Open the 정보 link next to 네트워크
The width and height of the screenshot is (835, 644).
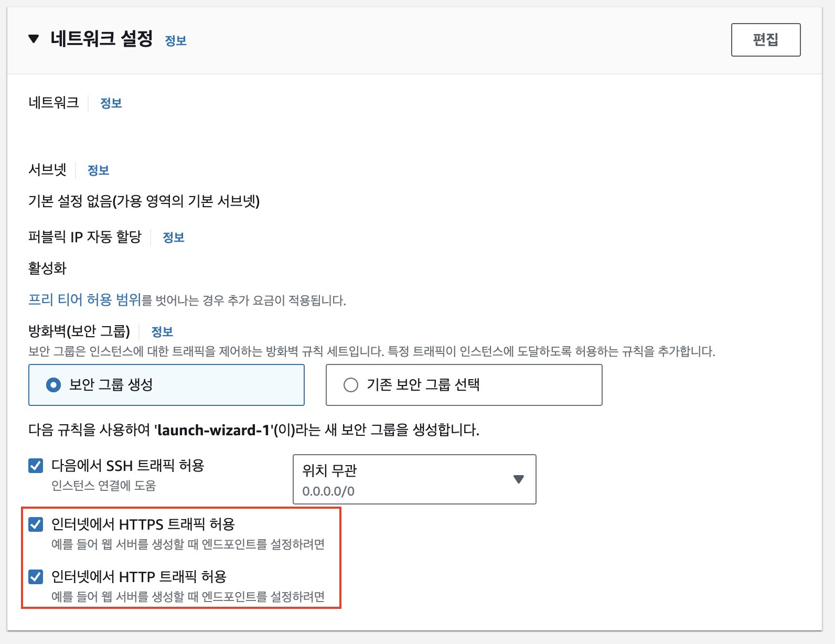point(111,103)
